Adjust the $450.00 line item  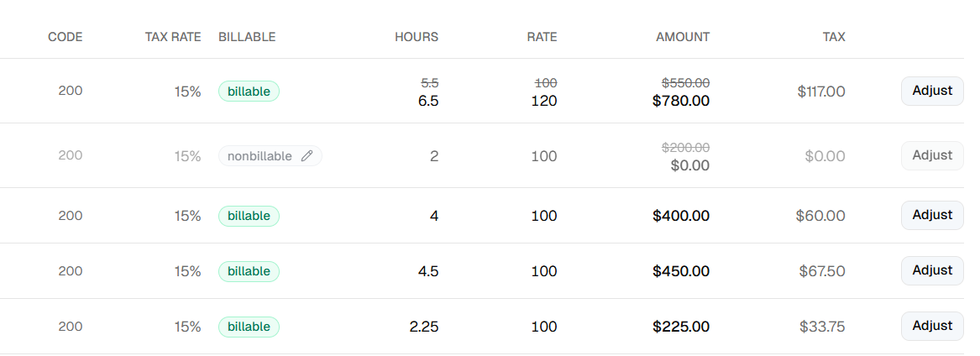click(932, 271)
